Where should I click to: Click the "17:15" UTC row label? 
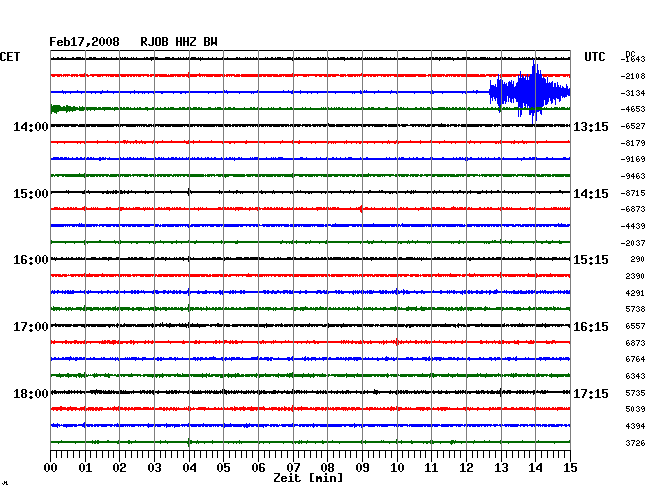[x=591, y=393]
